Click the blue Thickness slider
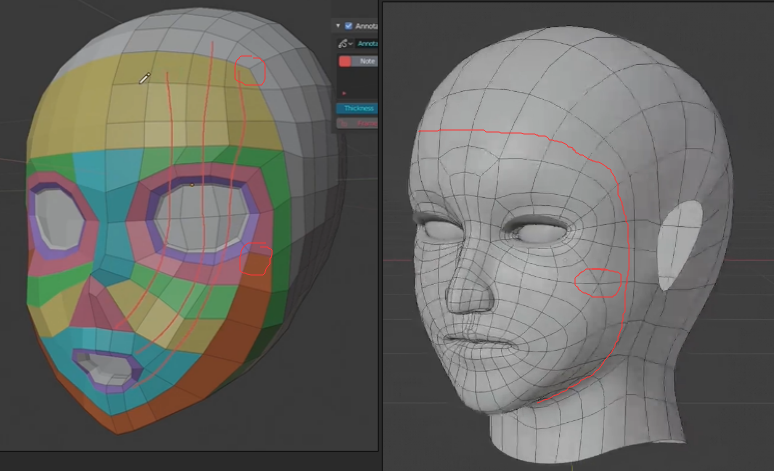 [356, 108]
